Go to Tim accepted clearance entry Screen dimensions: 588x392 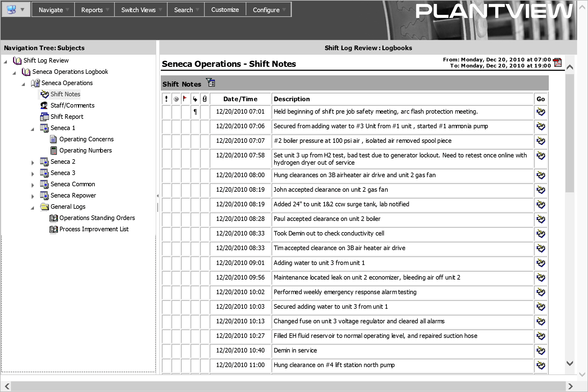coord(541,248)
